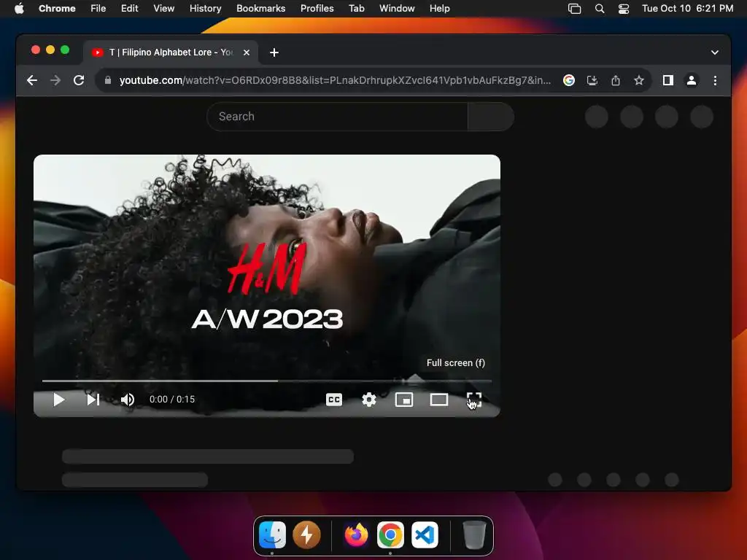This screenshot has width=747, height=560.
Task: Open video player settings gear
Action: click(x=368, y=400)
